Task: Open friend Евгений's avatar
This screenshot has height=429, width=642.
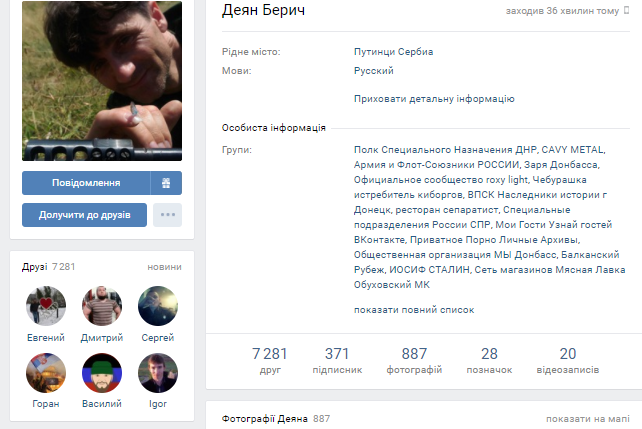Action: tap(46, 306)
